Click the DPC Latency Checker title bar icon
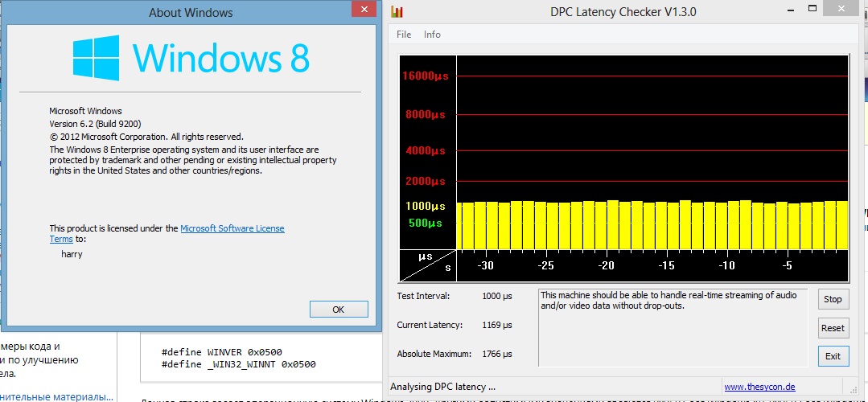 (x=397, y=12)
